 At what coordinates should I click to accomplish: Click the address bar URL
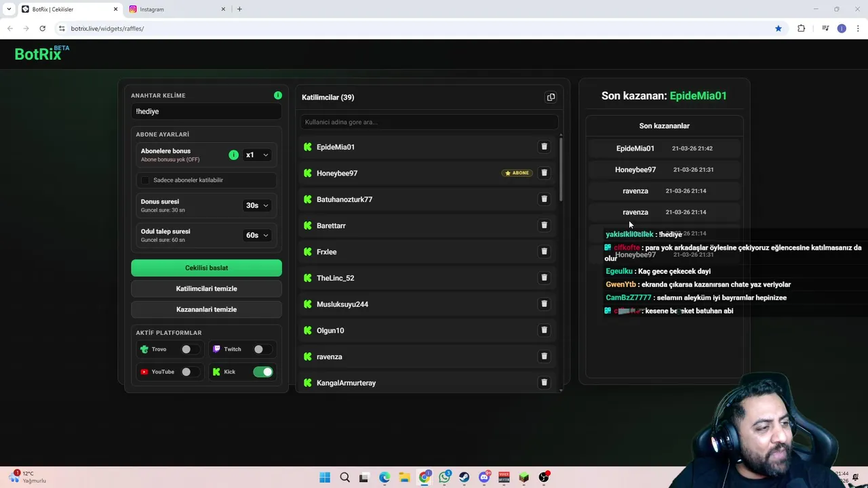coord(107,28)
